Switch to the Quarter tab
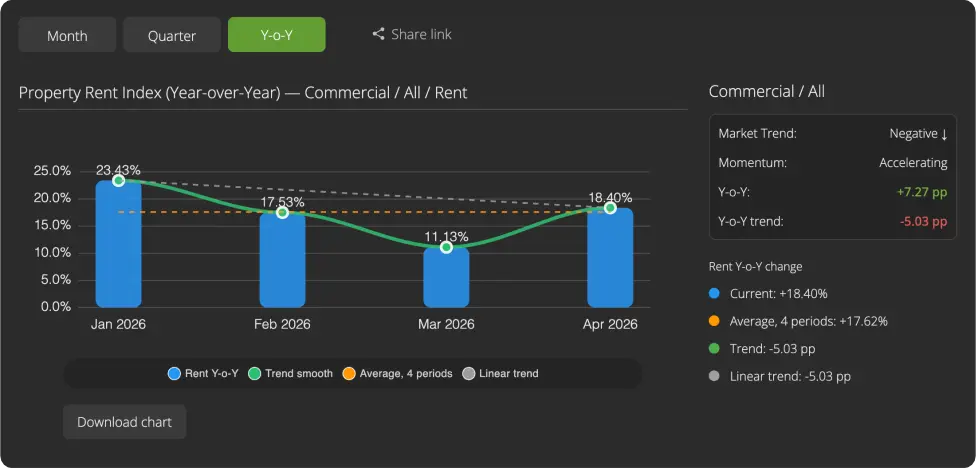 pyautogui.click(x=172, y=35)
